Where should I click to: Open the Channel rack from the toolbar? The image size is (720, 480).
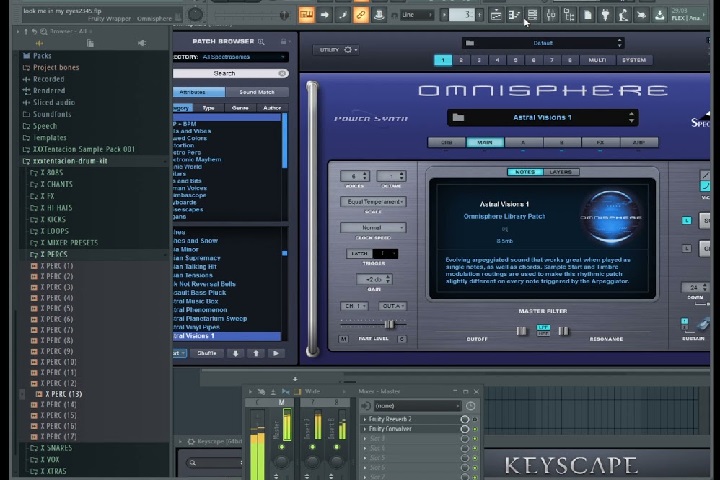pos(532,15)
